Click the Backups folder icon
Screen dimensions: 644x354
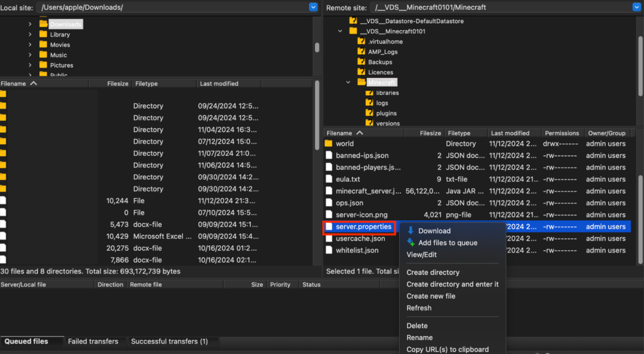tap(361, 62)
